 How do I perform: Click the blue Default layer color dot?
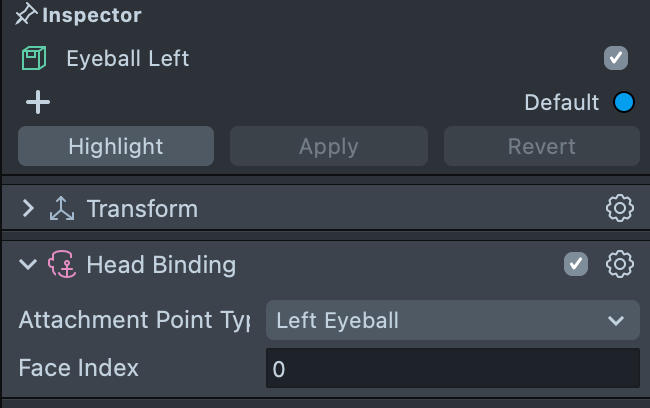coord(624,102)
